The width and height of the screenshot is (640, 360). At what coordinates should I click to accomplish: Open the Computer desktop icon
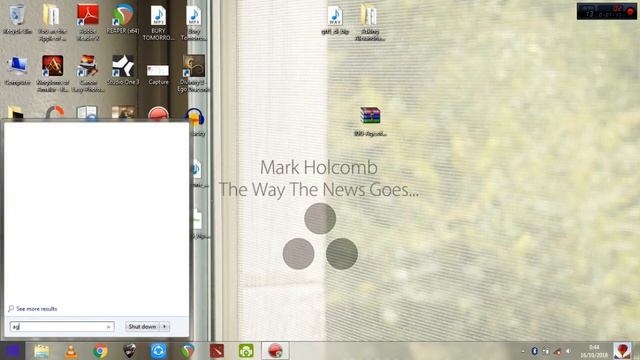[x=17, y=70]
